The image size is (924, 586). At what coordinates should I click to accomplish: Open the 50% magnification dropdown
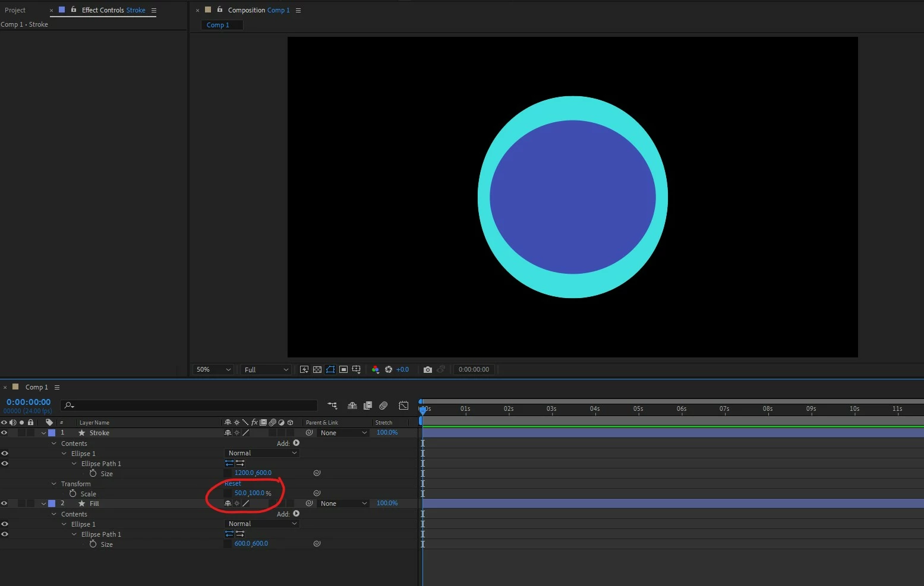pos(213,369)
